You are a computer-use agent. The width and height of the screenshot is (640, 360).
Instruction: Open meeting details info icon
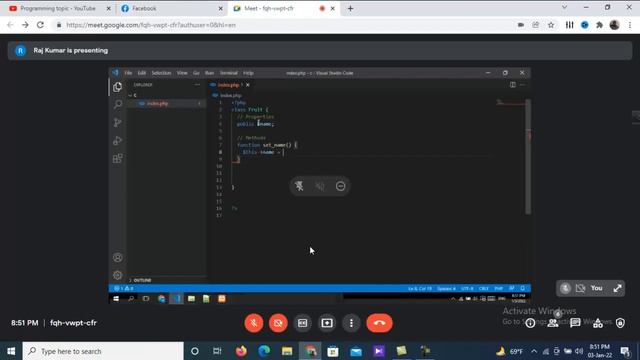(x=530, y=323)
